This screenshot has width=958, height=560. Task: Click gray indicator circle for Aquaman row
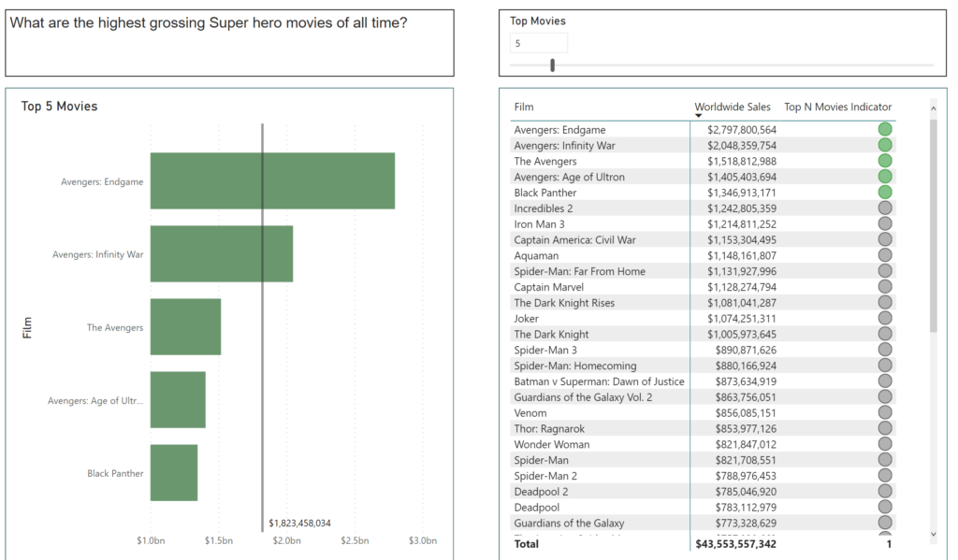tap(885, 255)
